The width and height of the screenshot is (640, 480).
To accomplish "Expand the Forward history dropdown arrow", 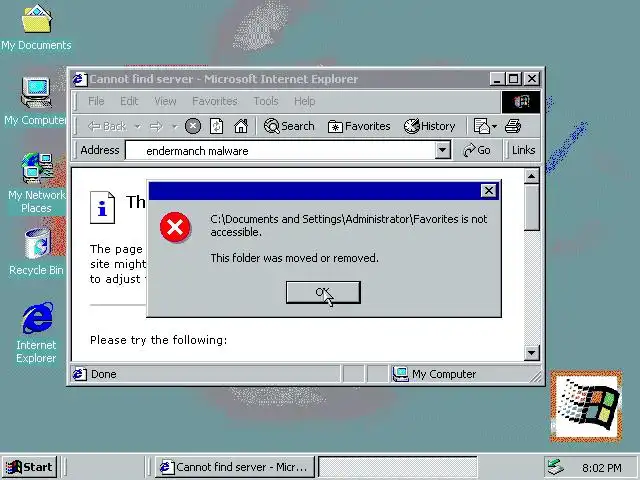I will click(x=175, y=127).
